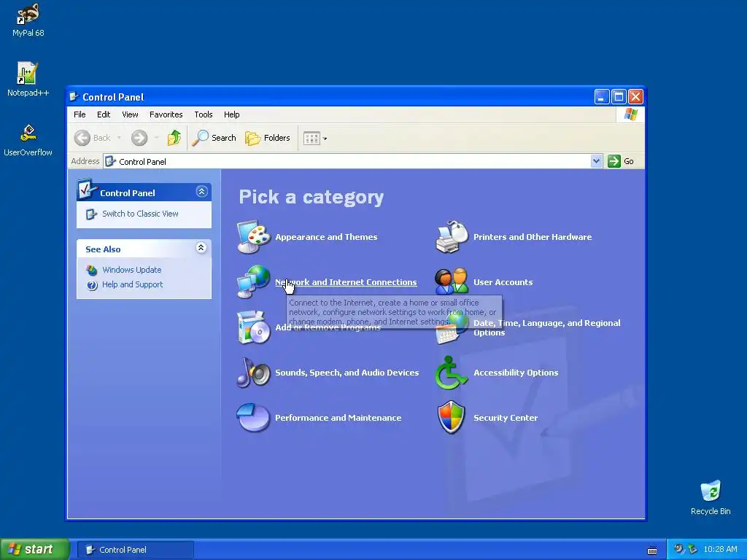Screen dimensions: 747x560
Task: Click the Appearance and Themes link
Action: coord(326,237)
